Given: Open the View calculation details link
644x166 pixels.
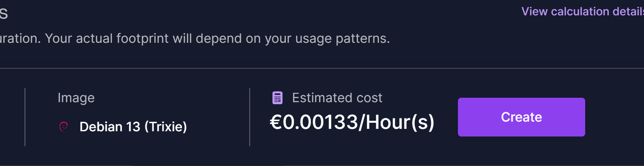Looking at the screenshot, I should [x=582, y=11].
